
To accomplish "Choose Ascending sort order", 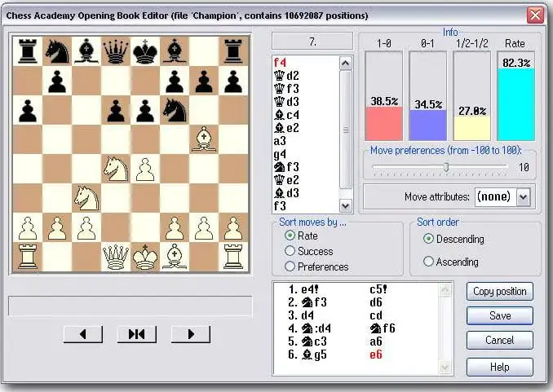I will tap(429, 262).
